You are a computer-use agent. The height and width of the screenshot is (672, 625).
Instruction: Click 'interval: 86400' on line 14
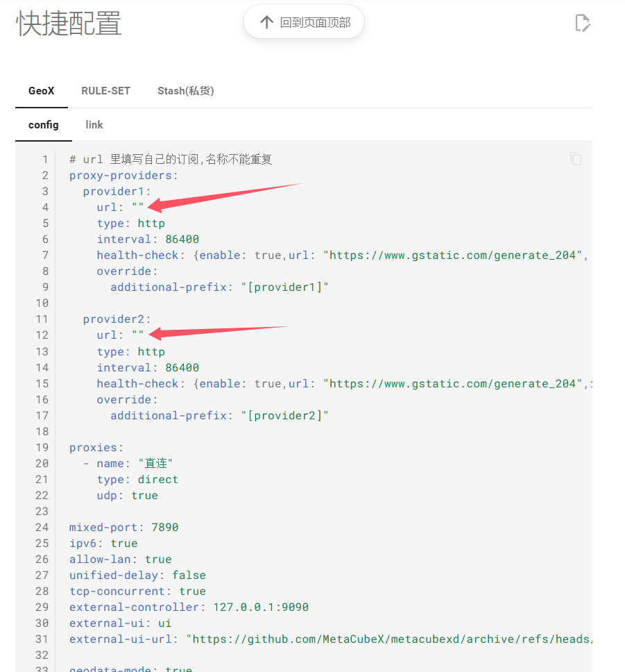tap(148, 368)
